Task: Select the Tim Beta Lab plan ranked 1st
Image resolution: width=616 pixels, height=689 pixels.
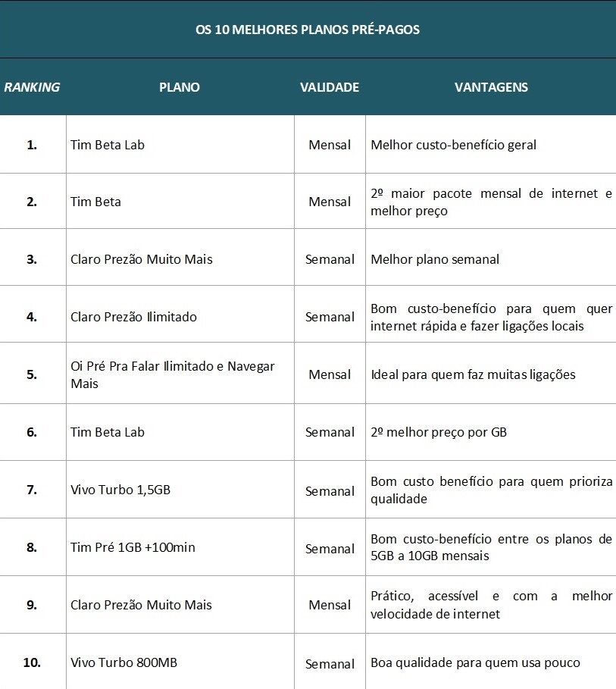Action: pyautogui.click(x=108, y=145)
